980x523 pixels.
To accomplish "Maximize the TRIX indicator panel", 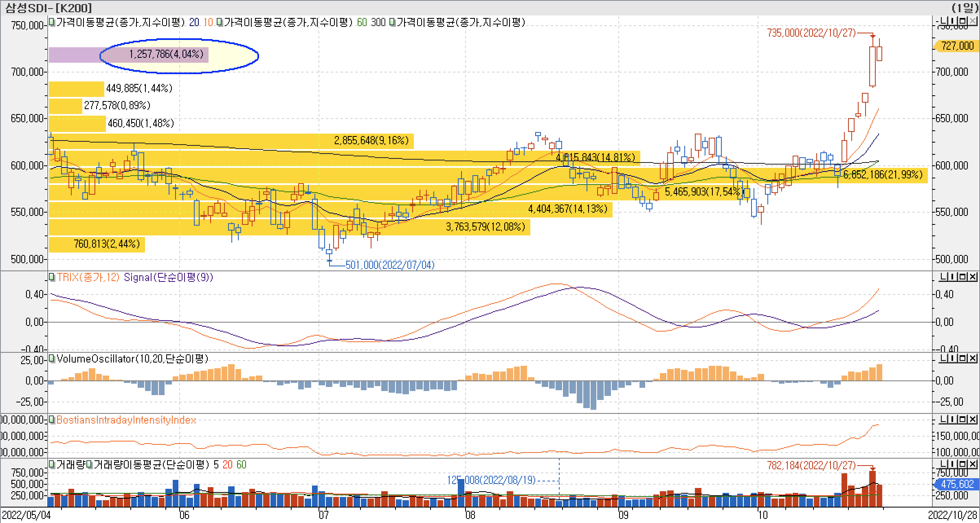I will tap(962, 277).
